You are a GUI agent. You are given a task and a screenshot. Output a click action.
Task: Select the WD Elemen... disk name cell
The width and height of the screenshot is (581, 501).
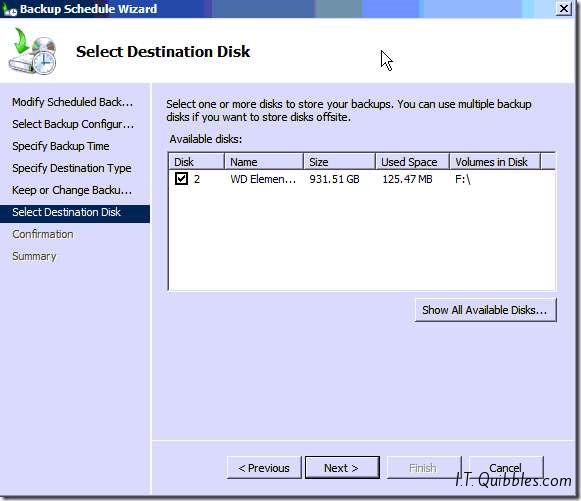(x=263, y=179)
